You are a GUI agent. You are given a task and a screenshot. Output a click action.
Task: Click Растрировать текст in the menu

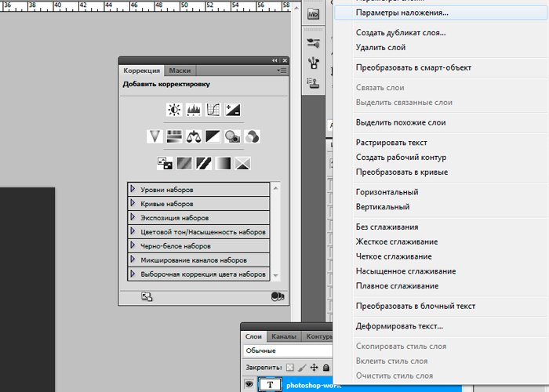coord(391,143)
